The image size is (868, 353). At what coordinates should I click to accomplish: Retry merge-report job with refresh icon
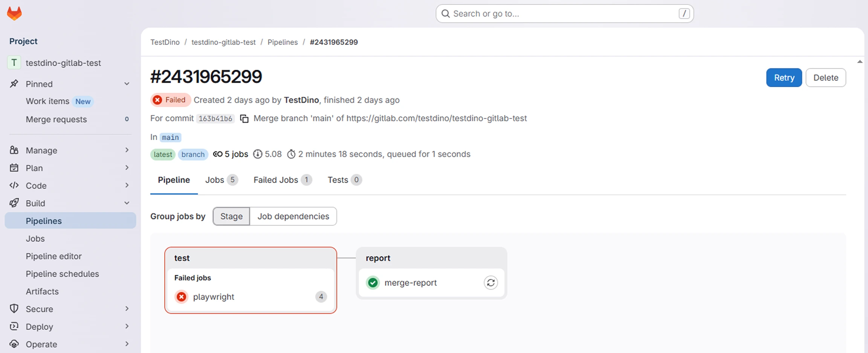(x=491, y=282)
